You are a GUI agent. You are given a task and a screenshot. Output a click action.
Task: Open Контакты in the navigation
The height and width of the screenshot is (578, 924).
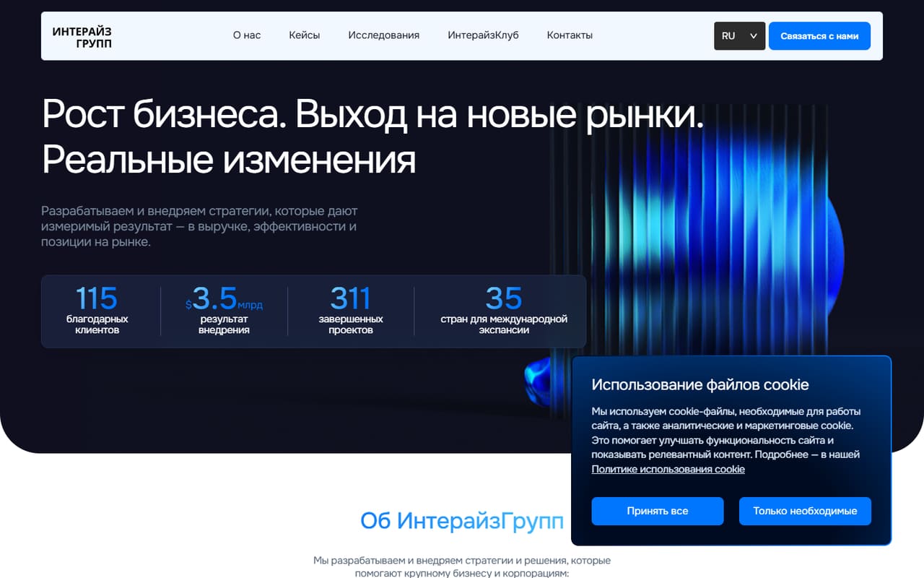(x=570, y=35)
